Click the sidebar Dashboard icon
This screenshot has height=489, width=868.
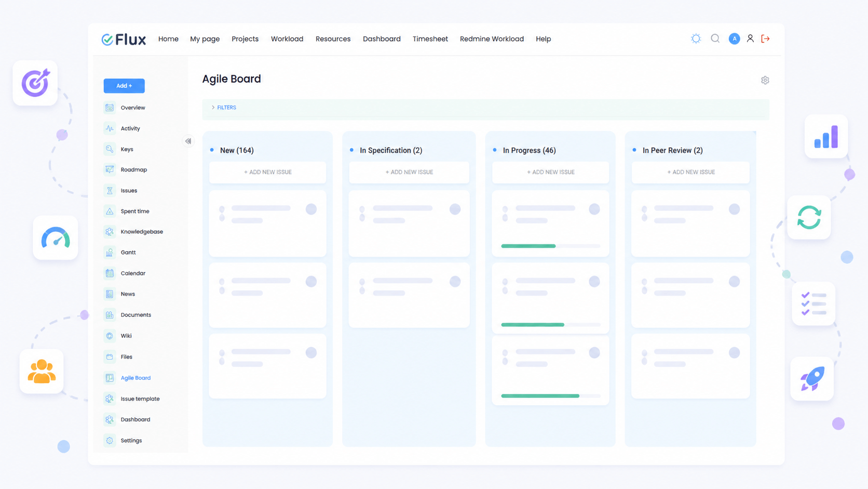point(110,419)
